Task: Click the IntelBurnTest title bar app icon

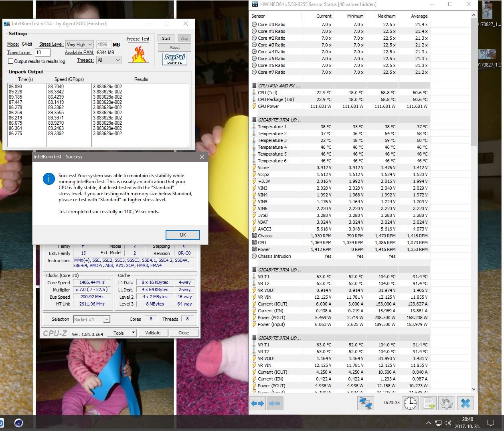Action: click(x=7, y=24)
